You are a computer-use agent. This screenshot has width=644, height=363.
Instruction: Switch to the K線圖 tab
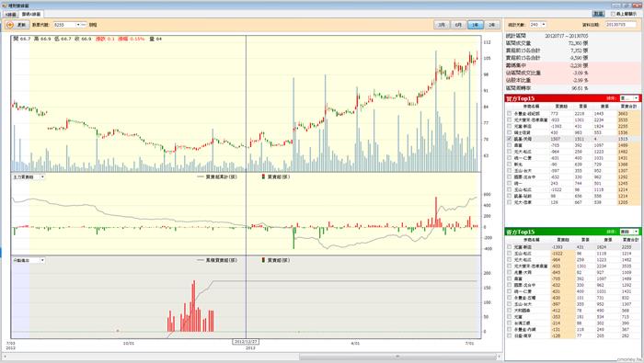click(x=11, y=15)
